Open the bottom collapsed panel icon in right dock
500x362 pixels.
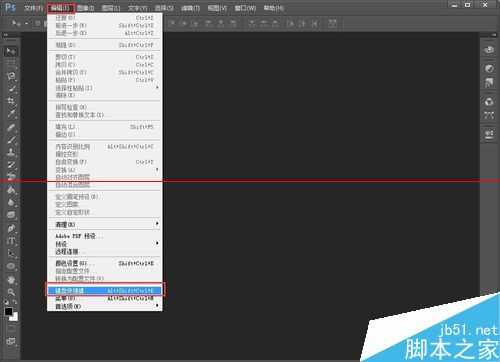coord(489,134)
